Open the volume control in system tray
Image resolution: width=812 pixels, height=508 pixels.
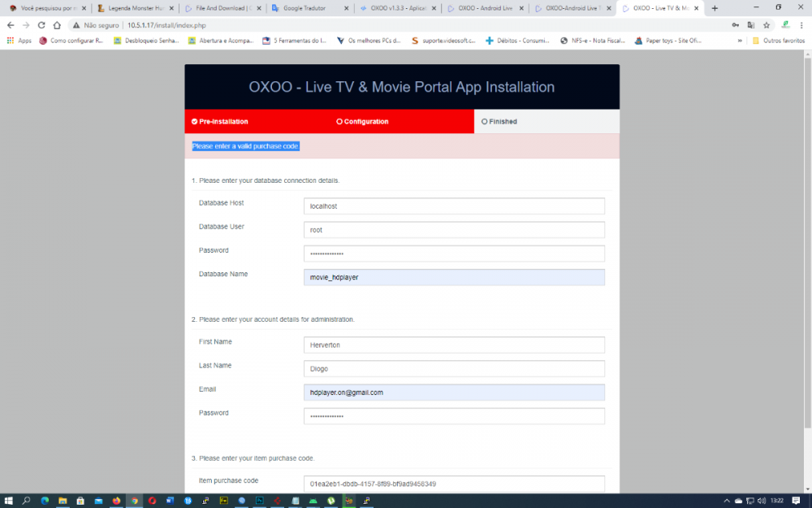pos(762,501)
